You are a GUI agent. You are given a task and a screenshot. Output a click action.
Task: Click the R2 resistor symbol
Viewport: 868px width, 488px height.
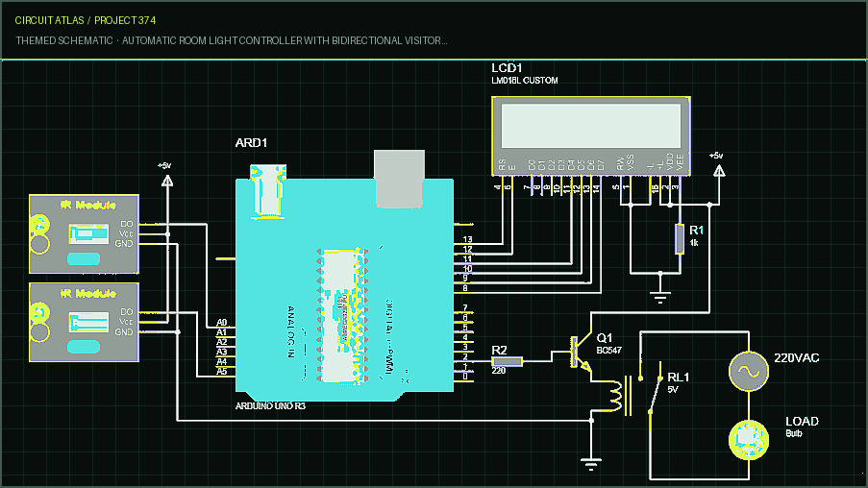point(507,361)
